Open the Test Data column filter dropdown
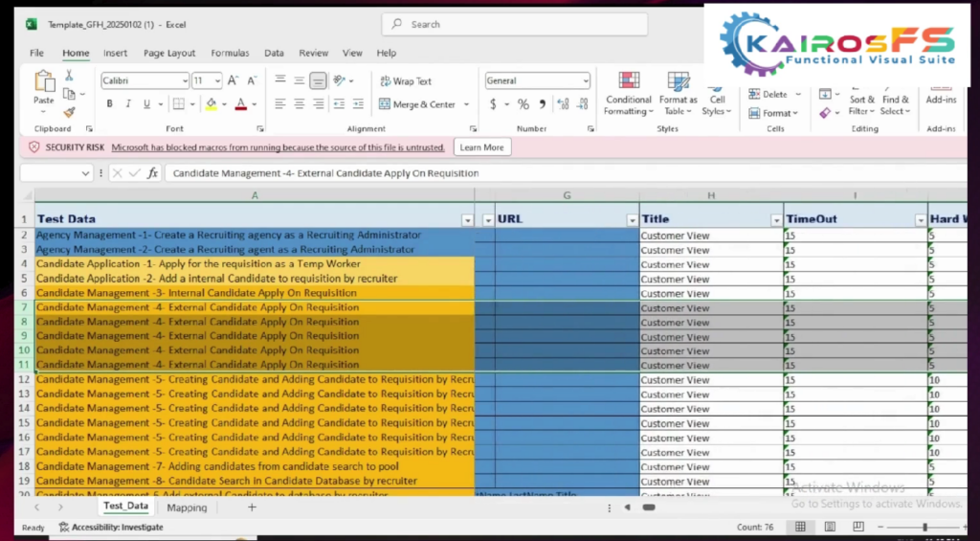This screenshot has height=541, width=980. coord(467,220)
